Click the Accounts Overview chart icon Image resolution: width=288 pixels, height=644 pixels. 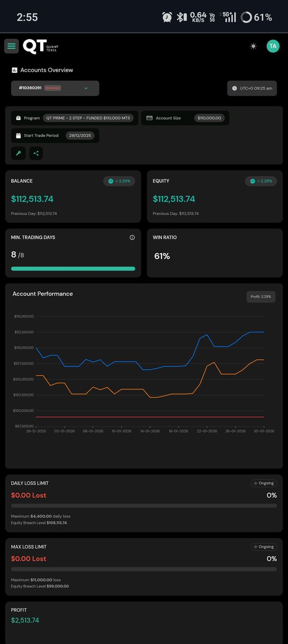(14, 70)
